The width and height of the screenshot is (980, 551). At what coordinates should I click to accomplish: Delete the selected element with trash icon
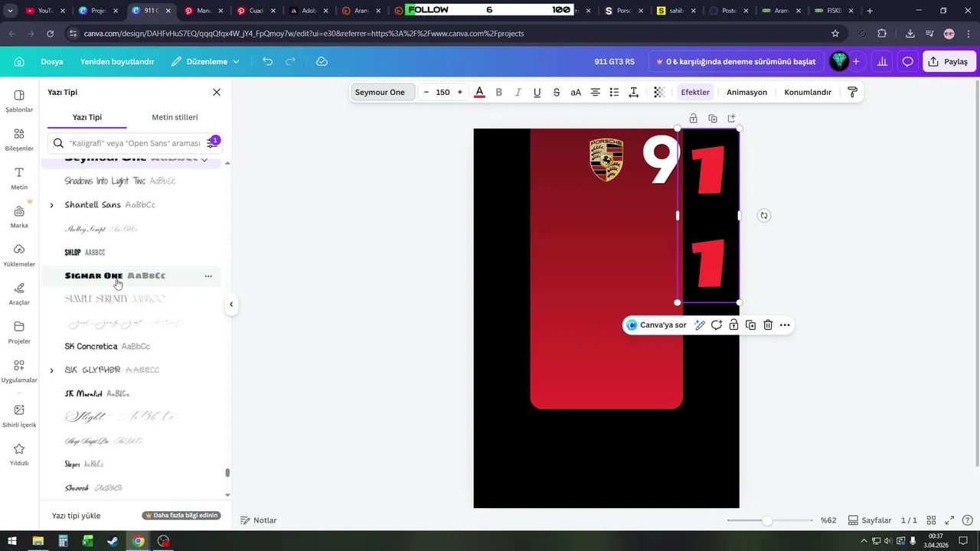[x=768, y=325]
